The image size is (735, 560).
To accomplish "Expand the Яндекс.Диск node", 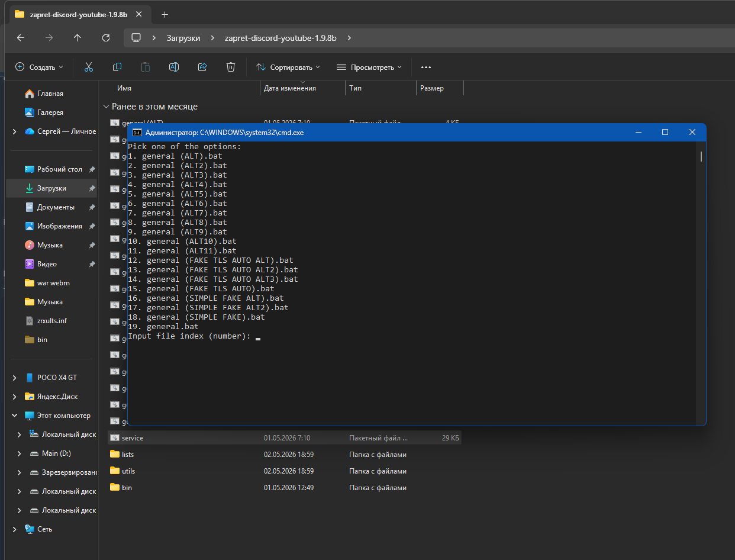I will tap(14, 397).
